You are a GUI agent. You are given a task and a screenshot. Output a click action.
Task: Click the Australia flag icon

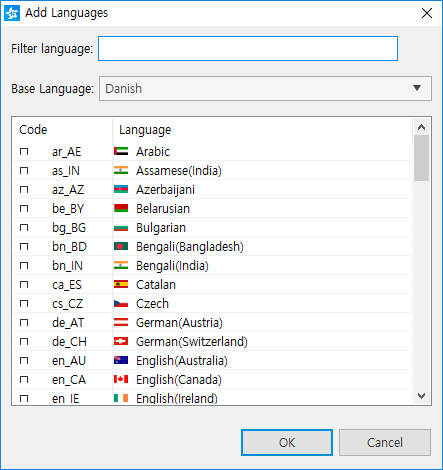121,360
